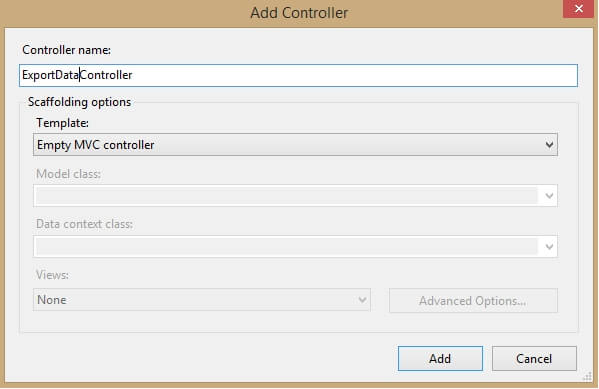Open the Model class combo box

click(x=295, y=196)
